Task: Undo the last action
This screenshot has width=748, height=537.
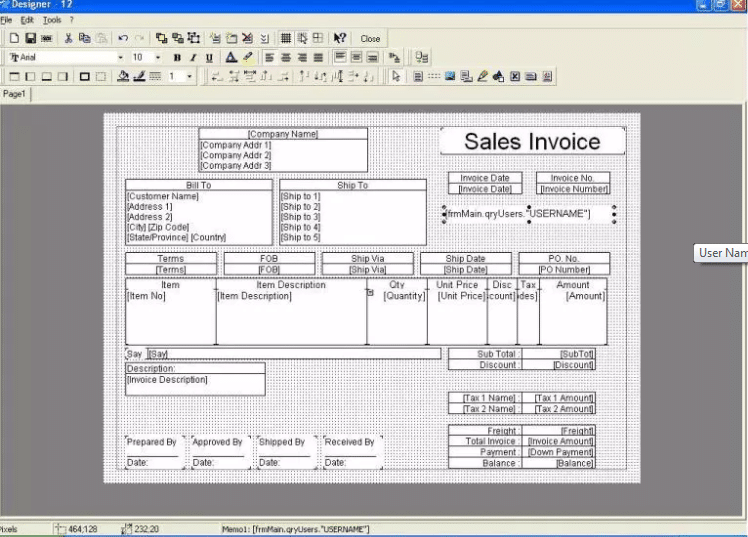Action: tap(123, 38)
